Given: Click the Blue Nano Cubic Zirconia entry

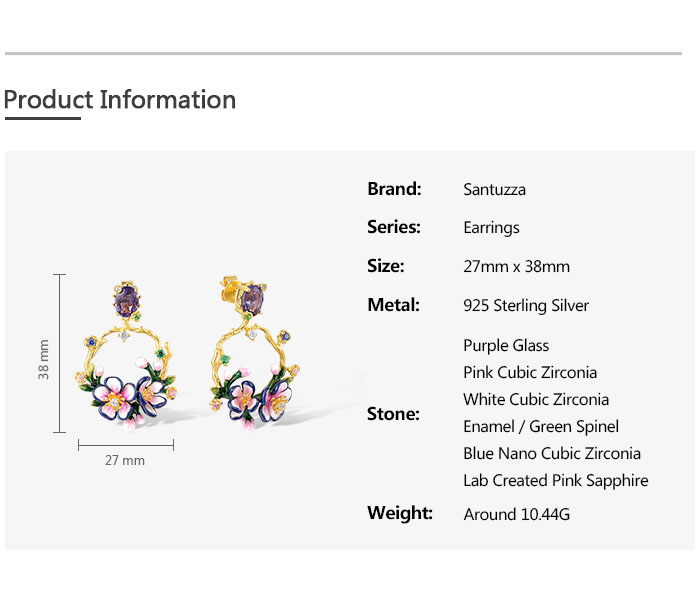Looking at the screenshot, I should coord(552,453).
